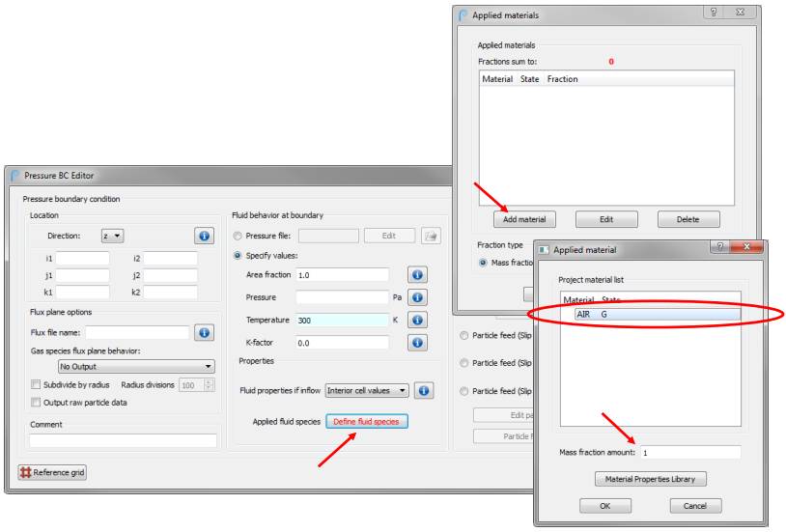Click the Pressure file path field

(x=329, y=236)
